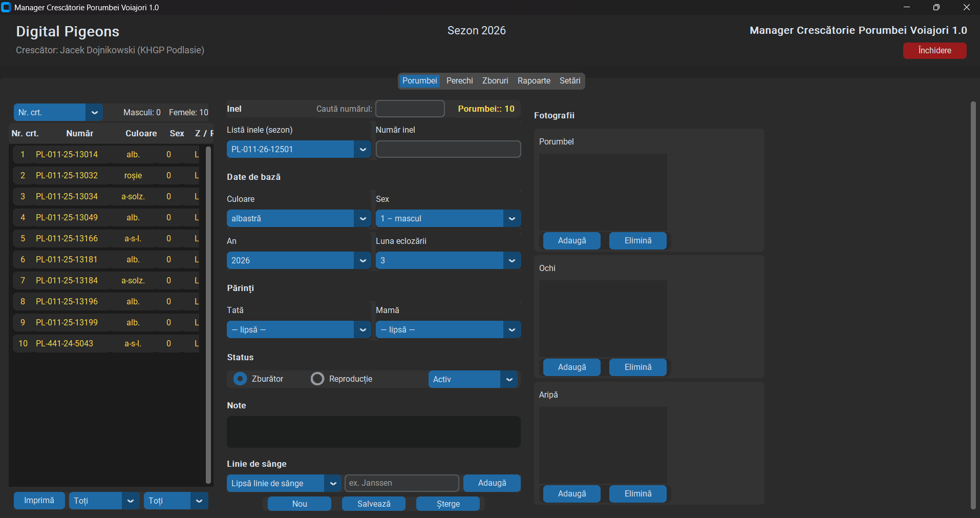
Task: Click the Porumbel photo placeholder
Action: point(603,192)
